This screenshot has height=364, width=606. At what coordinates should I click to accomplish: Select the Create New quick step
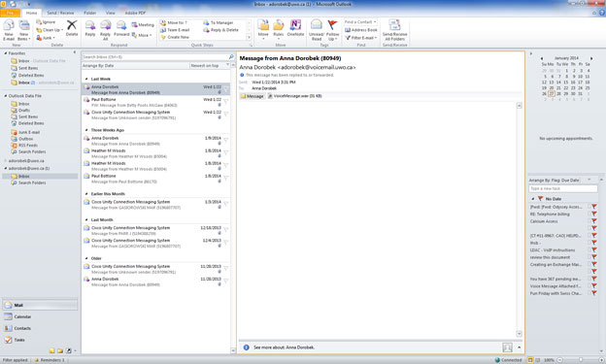coord(175,37)
